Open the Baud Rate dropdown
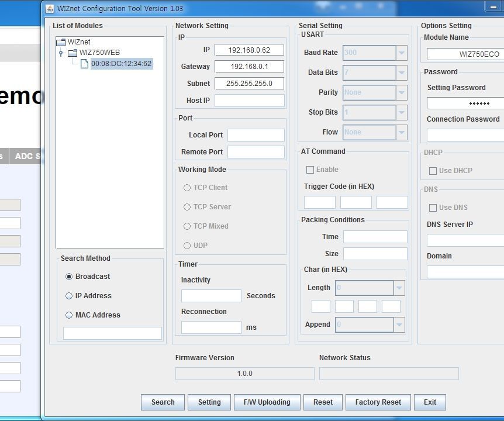 coord(401,53)
